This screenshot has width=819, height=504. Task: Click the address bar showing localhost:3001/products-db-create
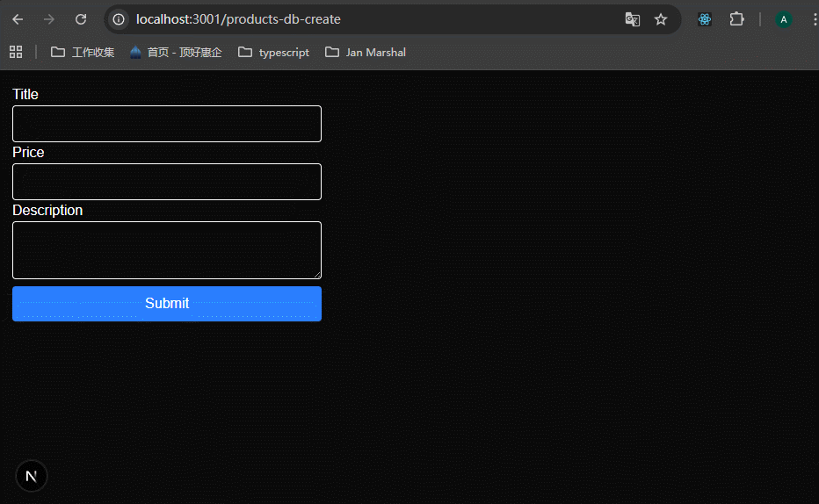pyautogui.click(x=352, y=19)
